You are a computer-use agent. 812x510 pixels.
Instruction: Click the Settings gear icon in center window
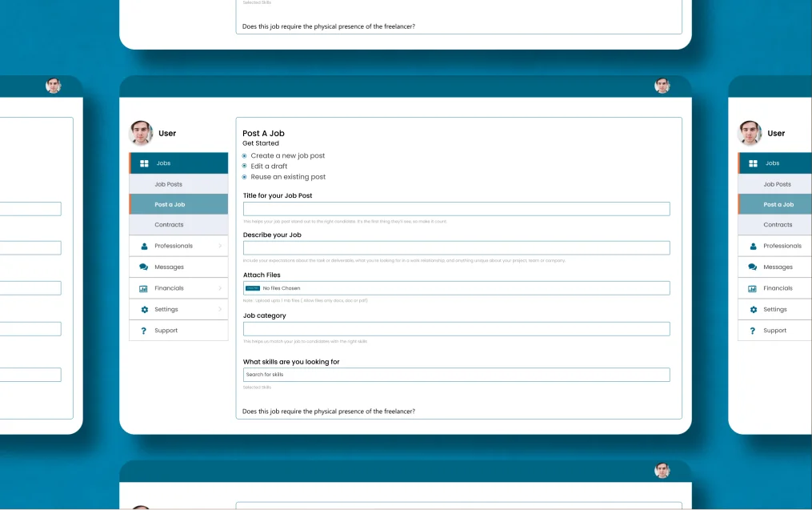(x=144, y=309)
